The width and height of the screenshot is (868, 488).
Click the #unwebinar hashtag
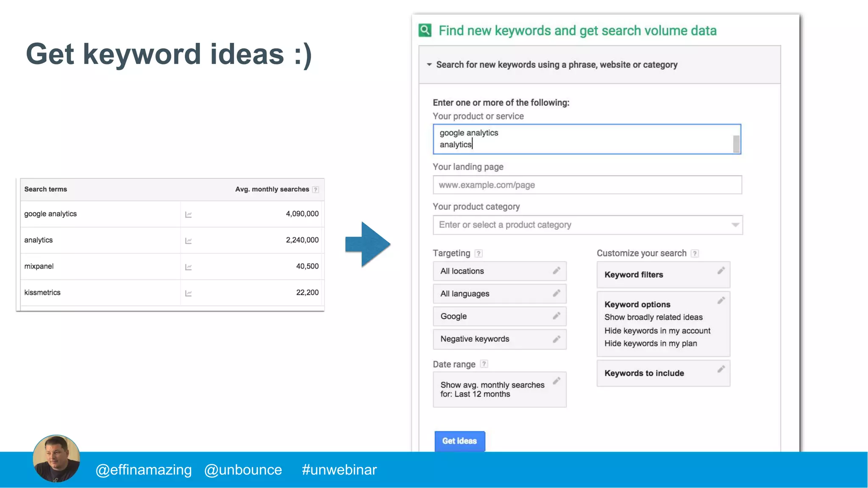339,470
